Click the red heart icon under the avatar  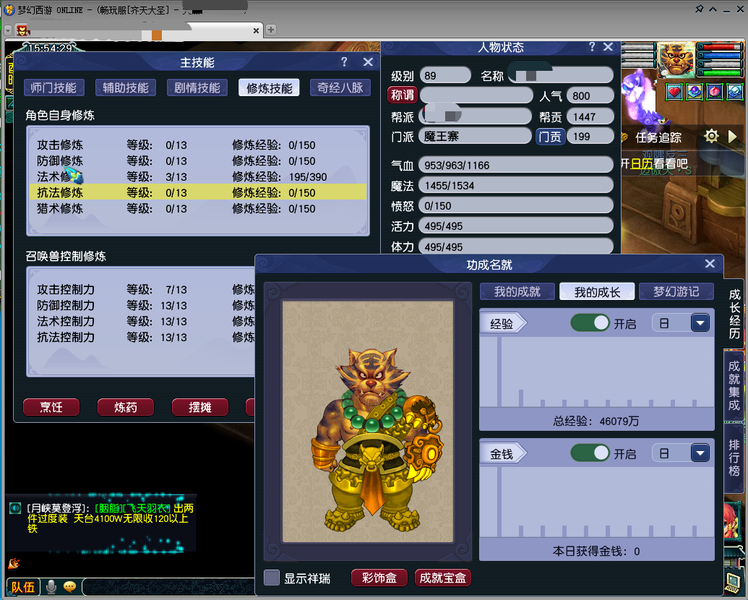pos(674,92)
